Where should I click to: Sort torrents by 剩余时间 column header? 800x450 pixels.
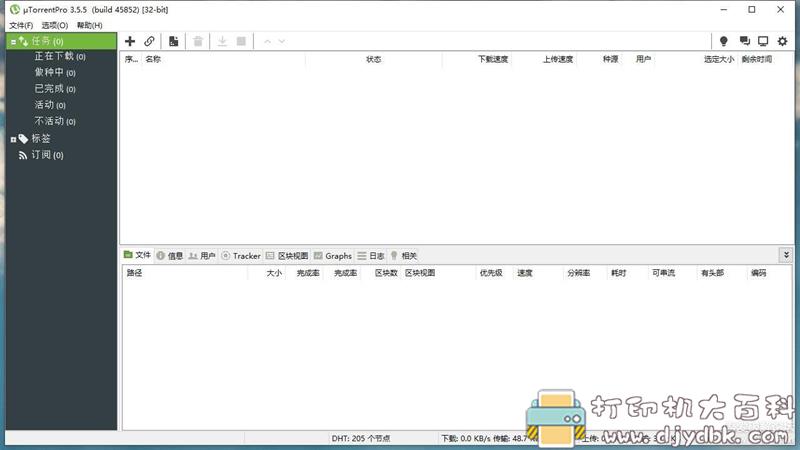[x=757, y=59]
